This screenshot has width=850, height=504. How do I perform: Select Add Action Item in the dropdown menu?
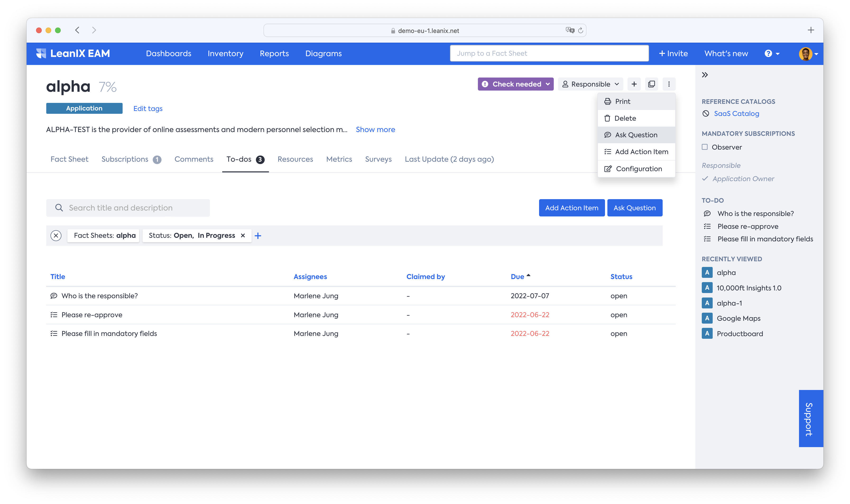(x=636, y=152)
